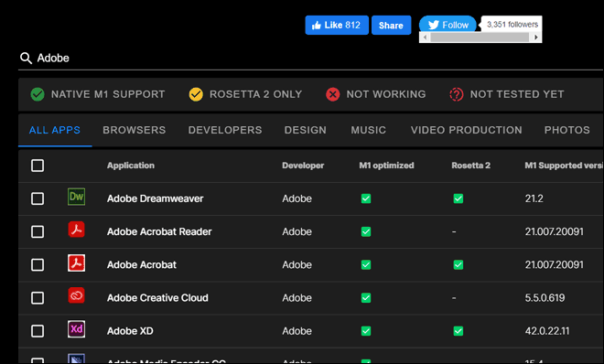Check the Adobe XD row checkbox

point(38,331)
